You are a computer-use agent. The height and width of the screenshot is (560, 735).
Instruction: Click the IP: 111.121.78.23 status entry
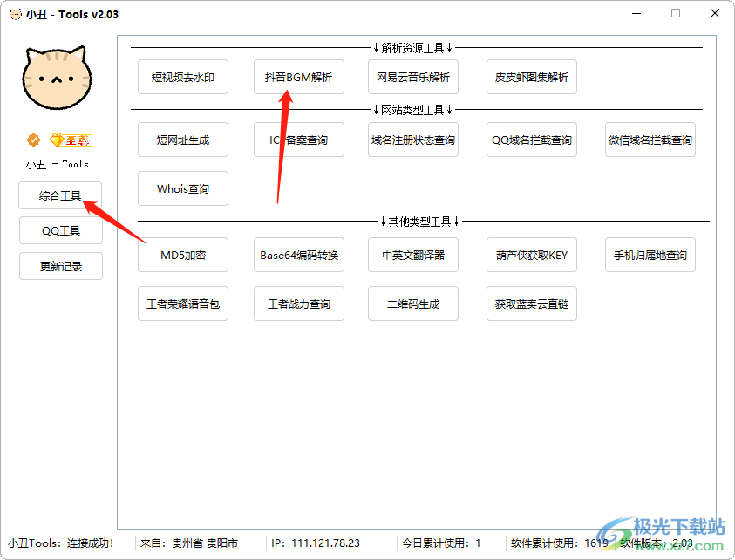coord(316,543)
